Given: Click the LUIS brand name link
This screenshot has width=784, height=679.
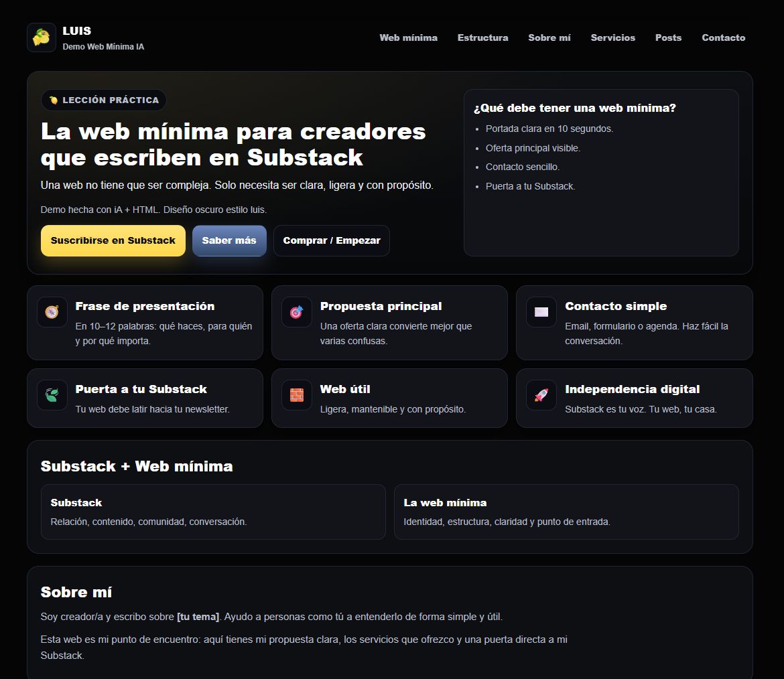Looking at the screenshot, I should click(x=77, y=31).
